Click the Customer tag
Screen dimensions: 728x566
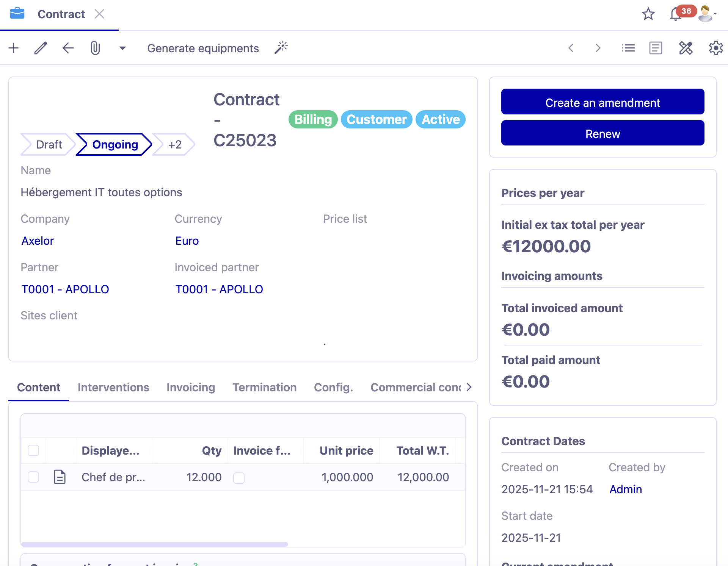[x=377, y=119]
